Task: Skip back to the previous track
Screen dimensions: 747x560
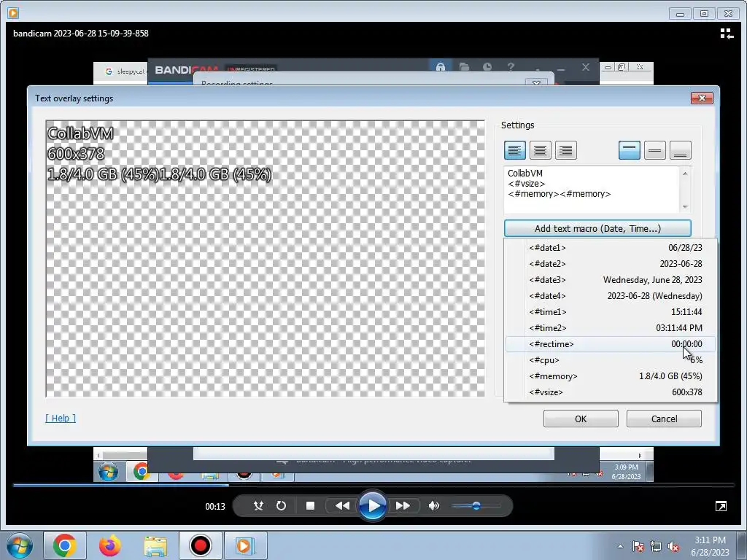Action: point(342,506)
